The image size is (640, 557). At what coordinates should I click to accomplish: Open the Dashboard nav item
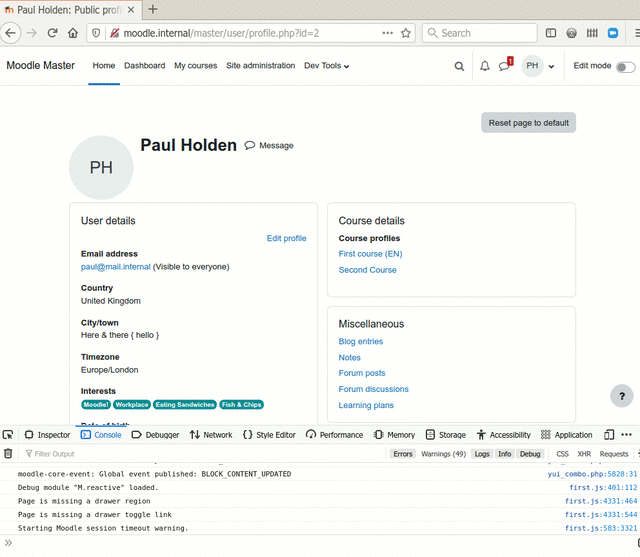[x=144, y=66]
